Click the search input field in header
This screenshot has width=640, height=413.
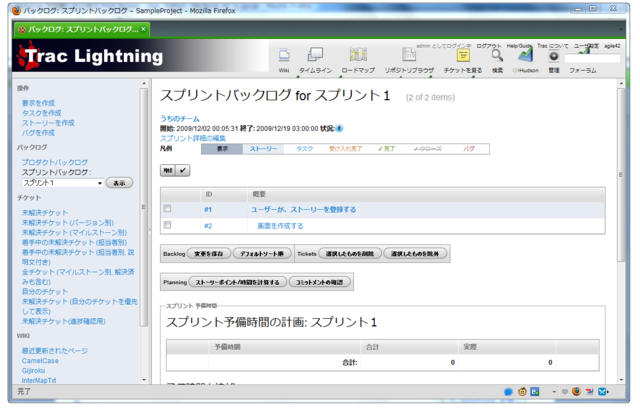point(592,58)
